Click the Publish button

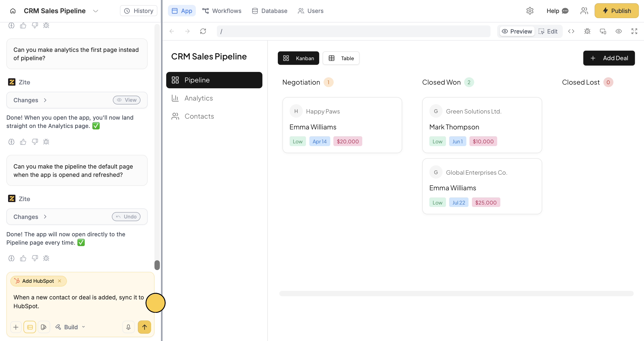pos(617,11)
